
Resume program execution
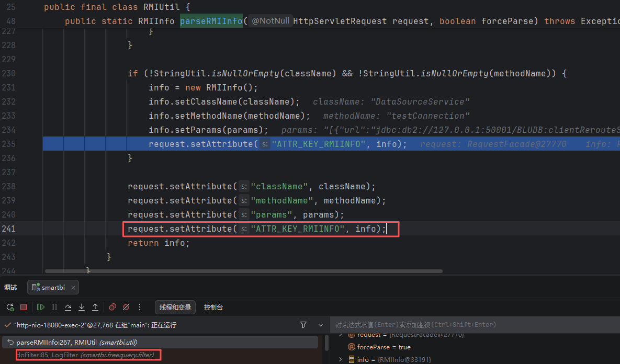[x=41, y=308]
